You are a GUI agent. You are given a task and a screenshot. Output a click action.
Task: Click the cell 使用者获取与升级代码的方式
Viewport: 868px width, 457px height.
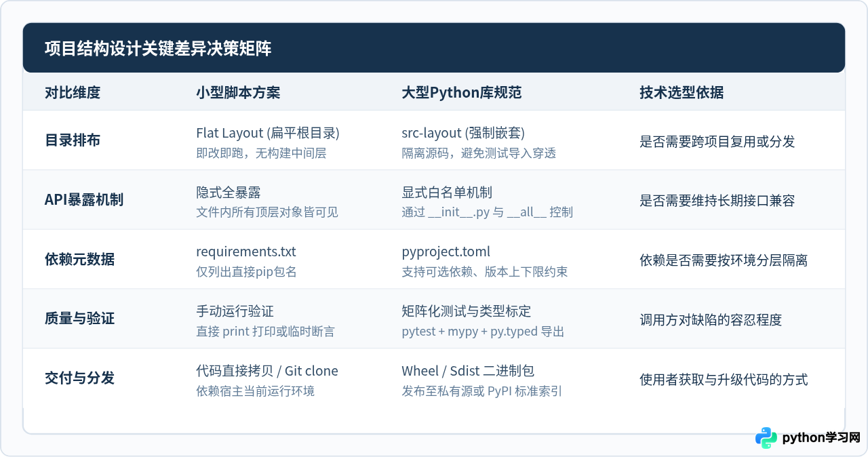coord(724,379)
